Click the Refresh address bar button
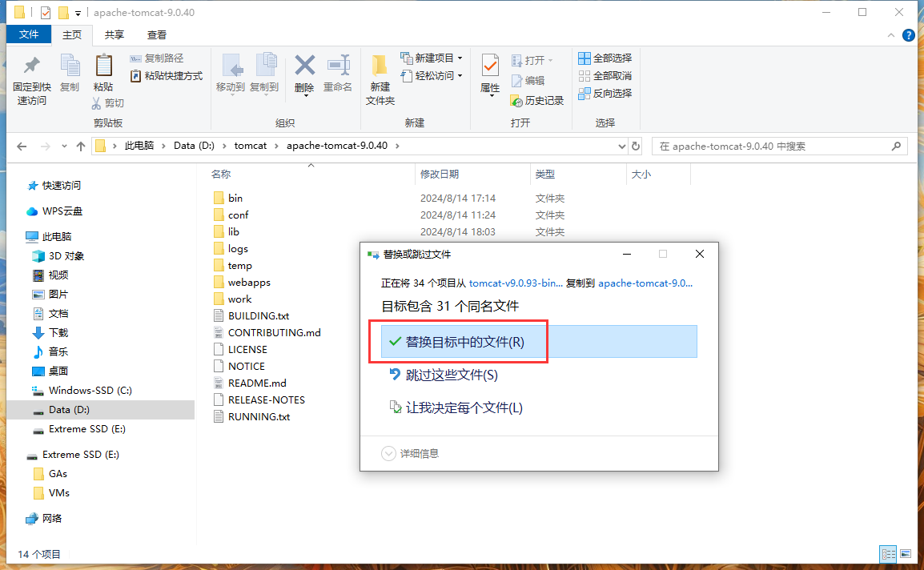Viewport: 924px width, 570px height. pos(636,147)
